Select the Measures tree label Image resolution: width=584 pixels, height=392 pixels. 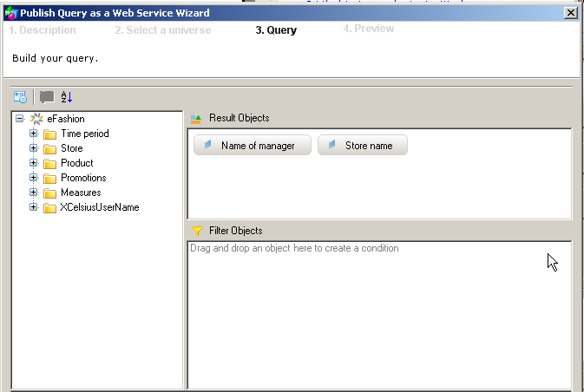click(81, 193)
